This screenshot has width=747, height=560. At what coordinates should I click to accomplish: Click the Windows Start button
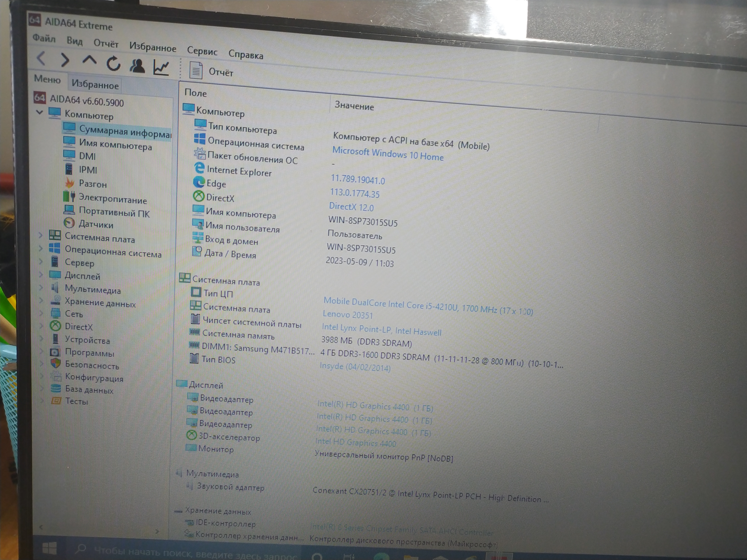(50, 548)
